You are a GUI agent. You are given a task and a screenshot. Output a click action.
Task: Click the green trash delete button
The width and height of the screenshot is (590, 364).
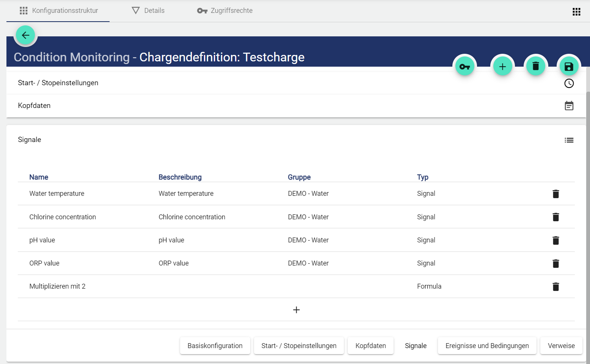click(535, 66)
